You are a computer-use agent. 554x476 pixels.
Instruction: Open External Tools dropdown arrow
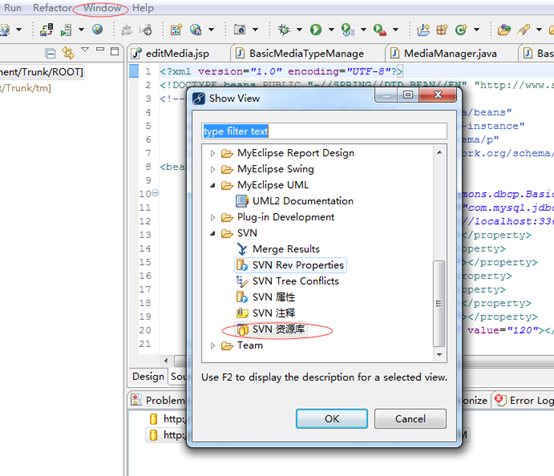(x=395, y=30)
